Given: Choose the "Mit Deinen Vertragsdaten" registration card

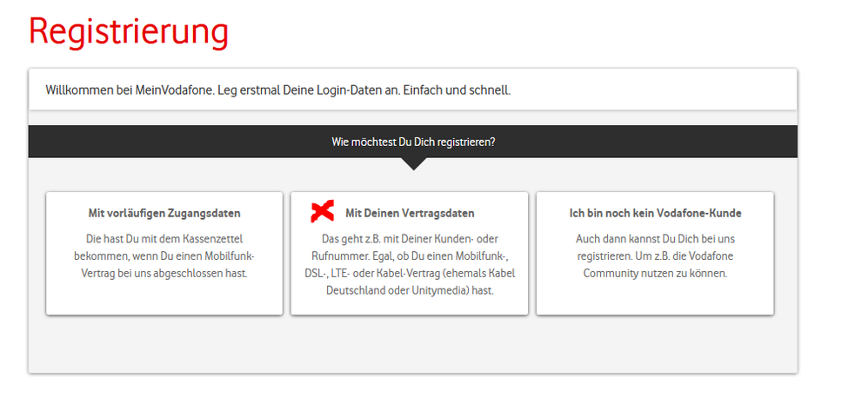Looking at the screenshot, I should click(410, 254).
